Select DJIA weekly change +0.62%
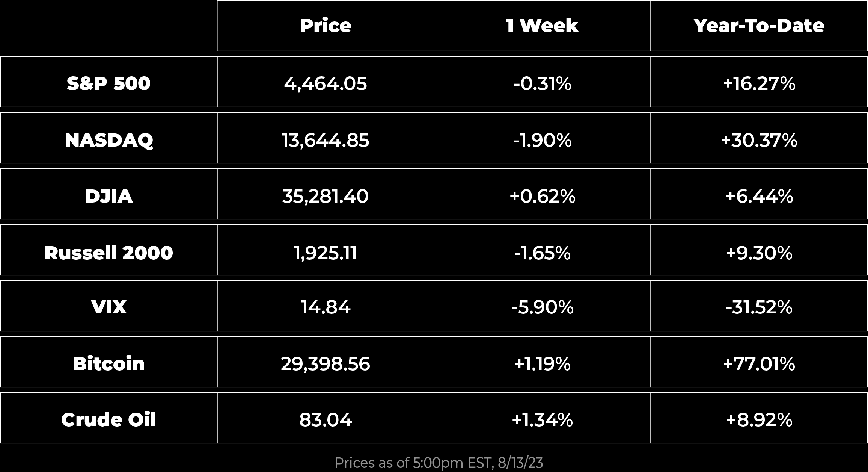Screen dimensions: 868x472 (x=542, y=196)
